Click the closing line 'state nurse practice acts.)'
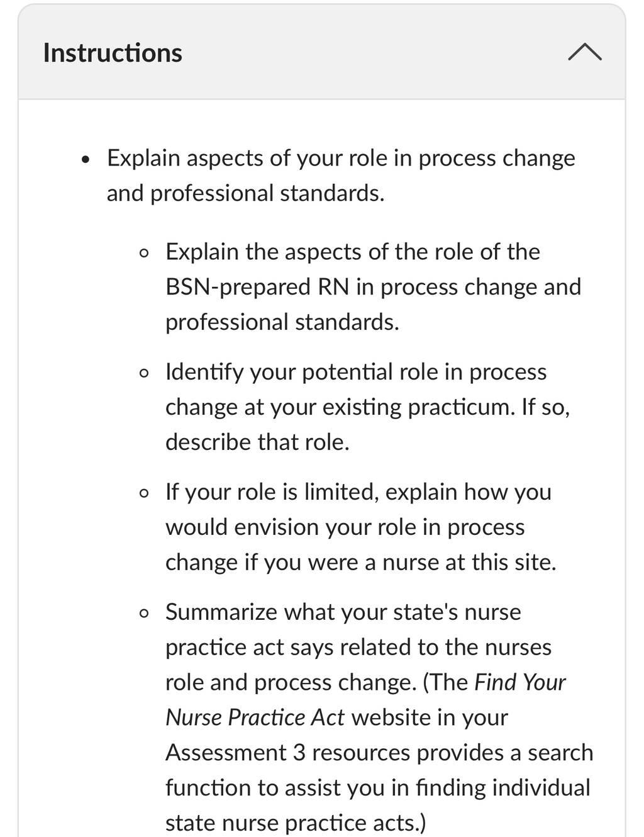This screenshot has width=644, height=837. 296,823
